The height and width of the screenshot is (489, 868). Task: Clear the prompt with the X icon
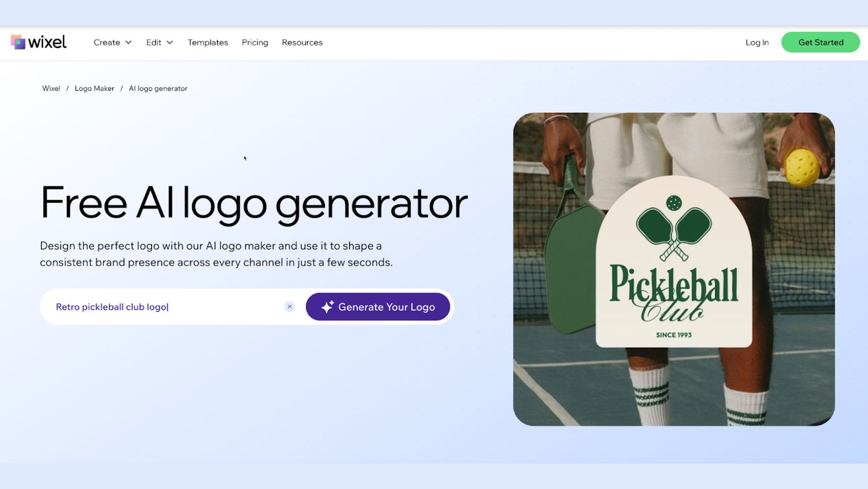coord(290,307)
